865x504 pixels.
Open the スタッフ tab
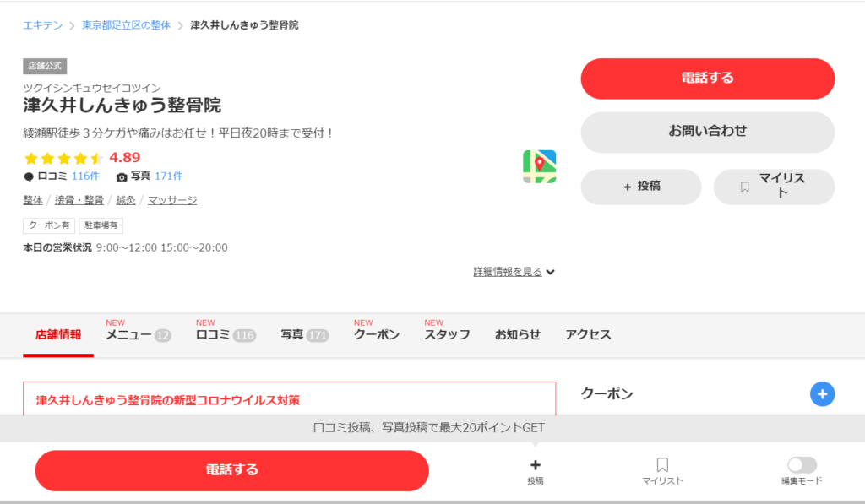[447, 334]
